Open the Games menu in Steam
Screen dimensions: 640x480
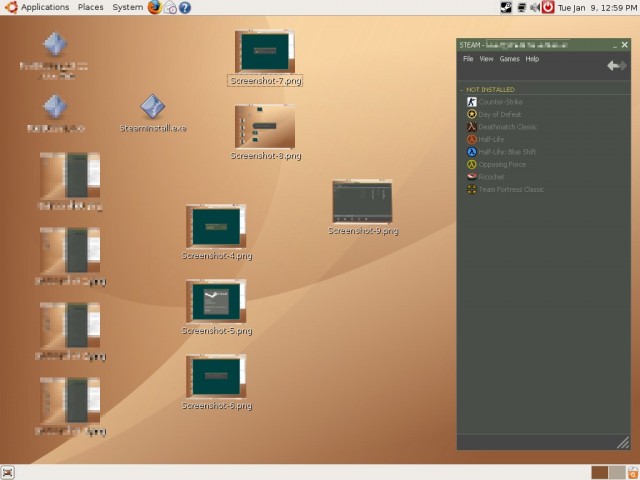coord(509,59)
